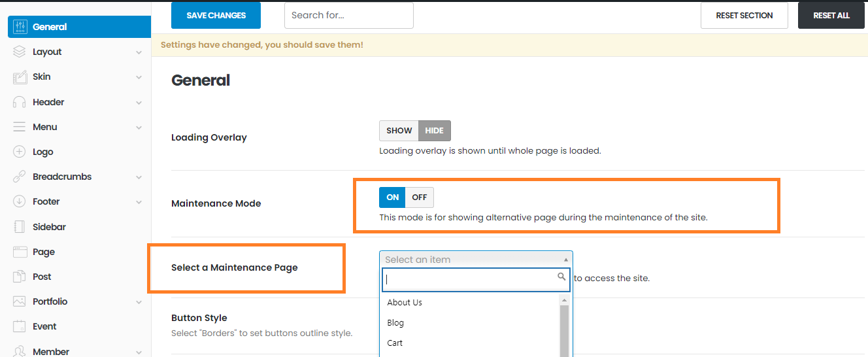
Task: Click the Breadcrumbs link icon
Action: tap(20, 177)
